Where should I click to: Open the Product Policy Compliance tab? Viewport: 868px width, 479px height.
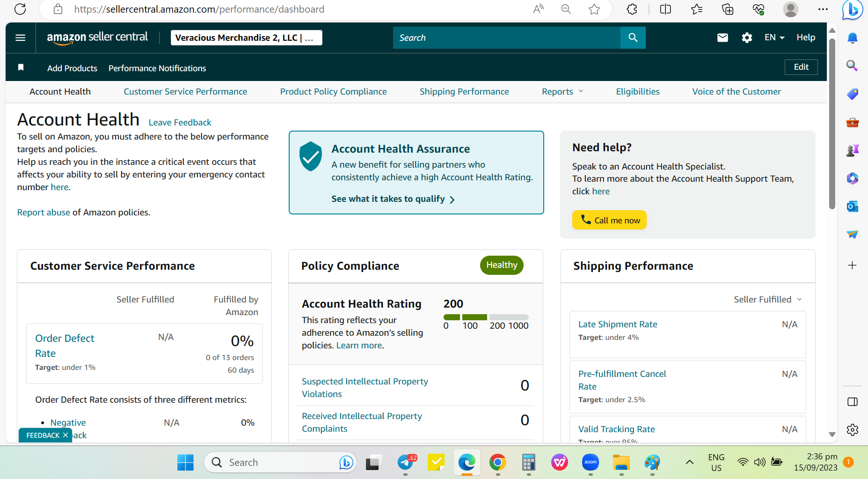point(334,92)
